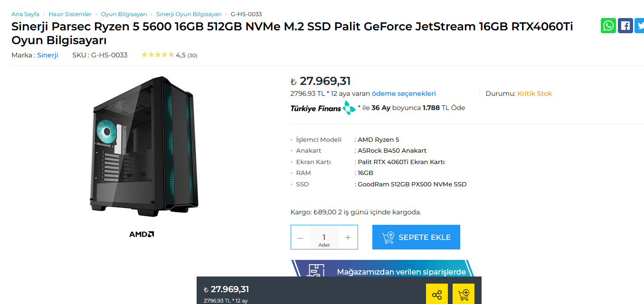Click the yellow add-to-cart icon in sticky bar
Screen dimensions: 644x304
pos(464,295)
